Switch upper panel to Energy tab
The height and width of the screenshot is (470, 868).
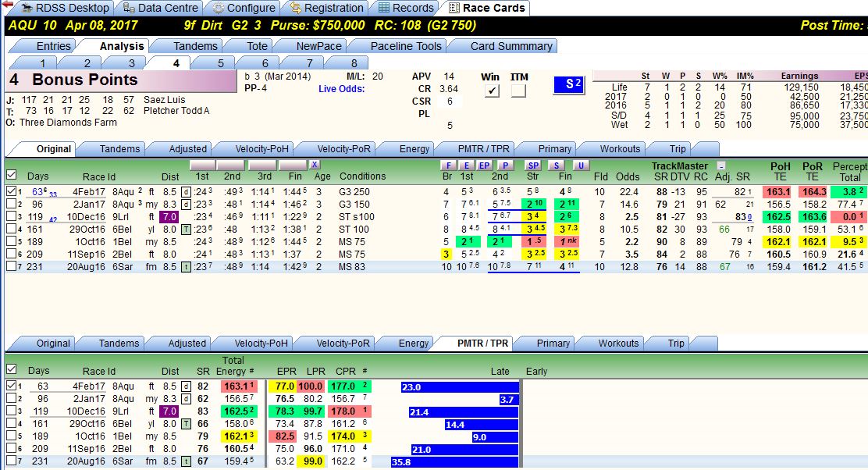pos(408,149)
